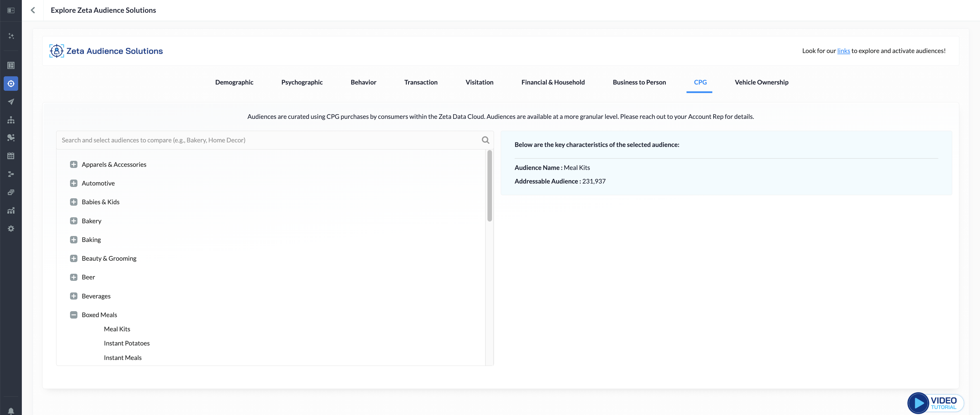Open the sparkles AI icon in sidebar

pyautogui.click(x=11, y=36)
